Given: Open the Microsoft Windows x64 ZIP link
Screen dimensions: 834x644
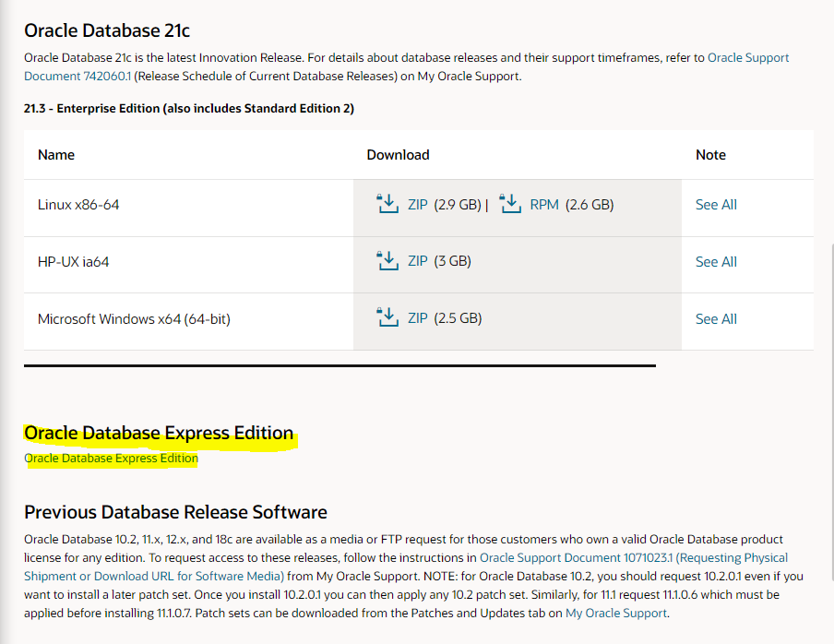Looking at the screenshot, I should coord(418,318).
